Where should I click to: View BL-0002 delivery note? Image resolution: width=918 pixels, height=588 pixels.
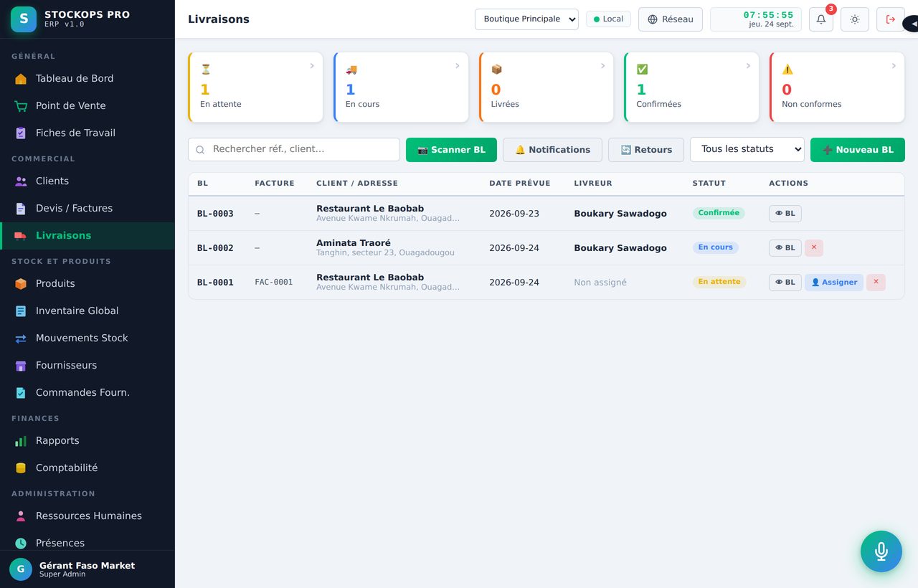tap(785, 248)
